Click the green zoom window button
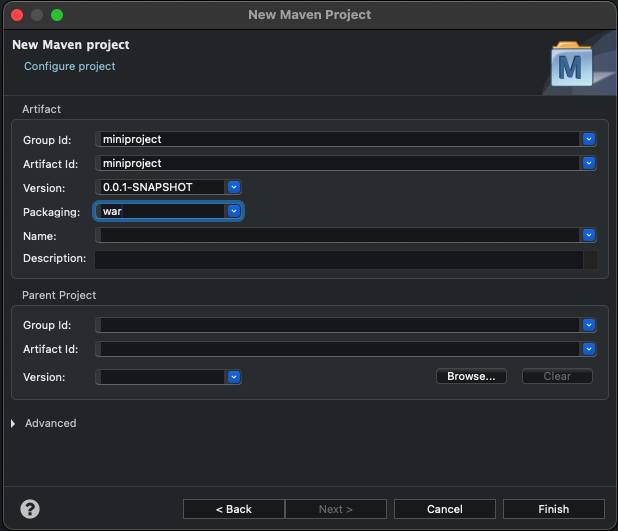Image resolution: width=618 pixels, height=531 pixels. coord(57,15)
